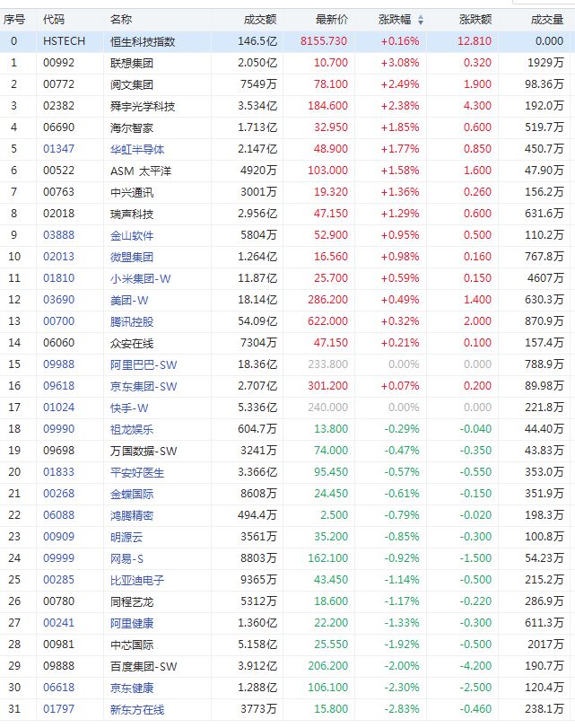Viewport: 575px width, 728px height.
Task: Open the 网易-S stock link
Action: (x=130, y=557)
